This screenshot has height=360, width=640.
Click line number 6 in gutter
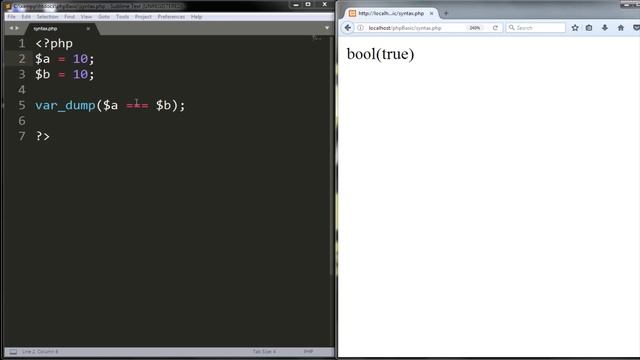point(22,121)
